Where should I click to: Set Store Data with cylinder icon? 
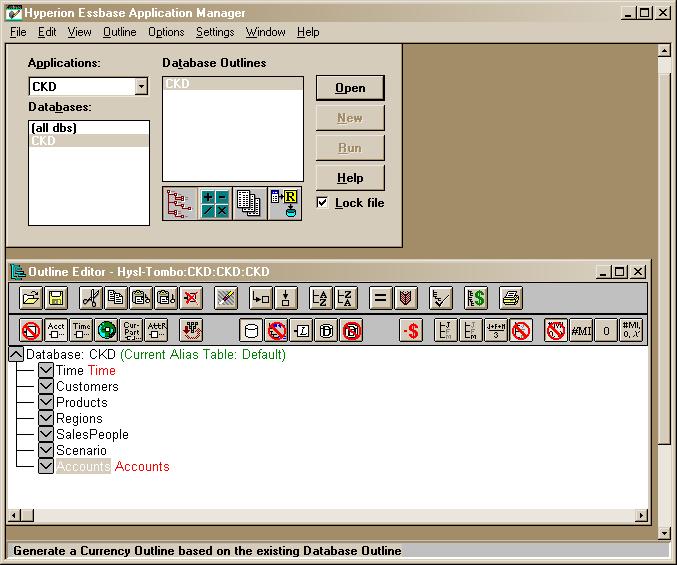click(x=251, y=331)
